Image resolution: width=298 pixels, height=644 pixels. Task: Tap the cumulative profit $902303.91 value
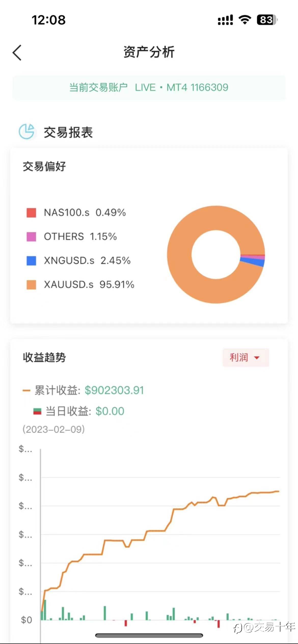click(x=114, y=390)
